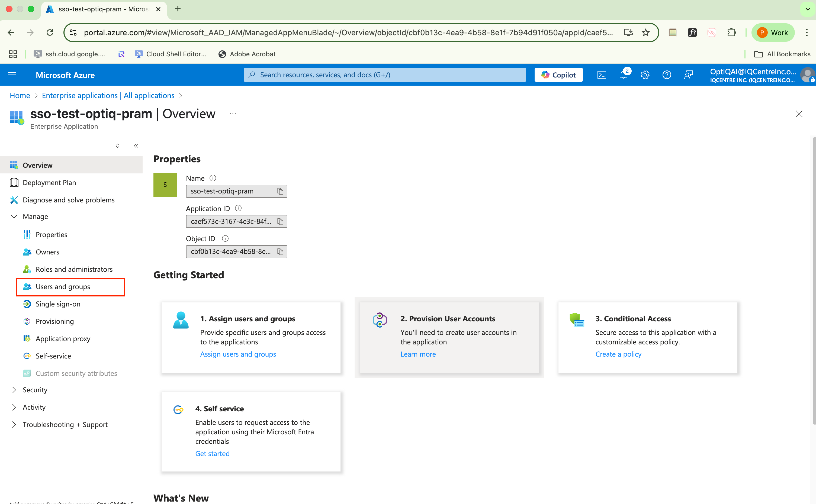Image resolution: width=816 pixels, height=504 pixels.
Task: Expand the Activity section
Action: pos(14,407)
